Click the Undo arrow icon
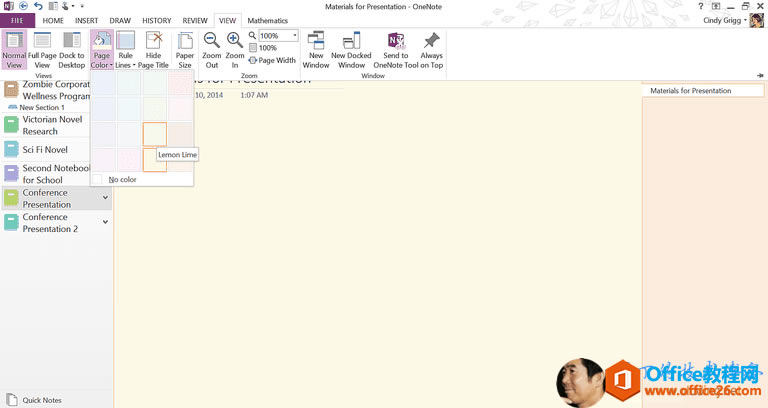768x408 pixels. 38,6
